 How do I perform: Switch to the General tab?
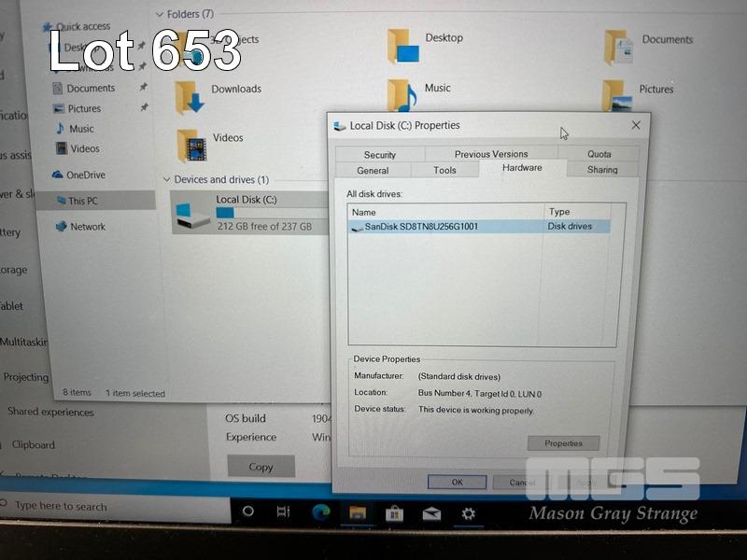click(373, 171)
